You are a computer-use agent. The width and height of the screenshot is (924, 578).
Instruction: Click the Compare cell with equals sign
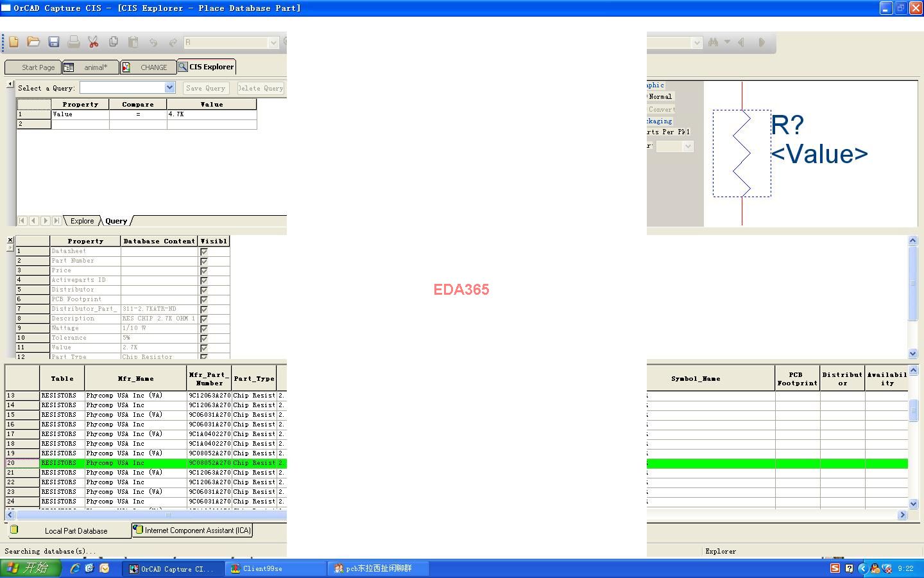click(138, 114)
